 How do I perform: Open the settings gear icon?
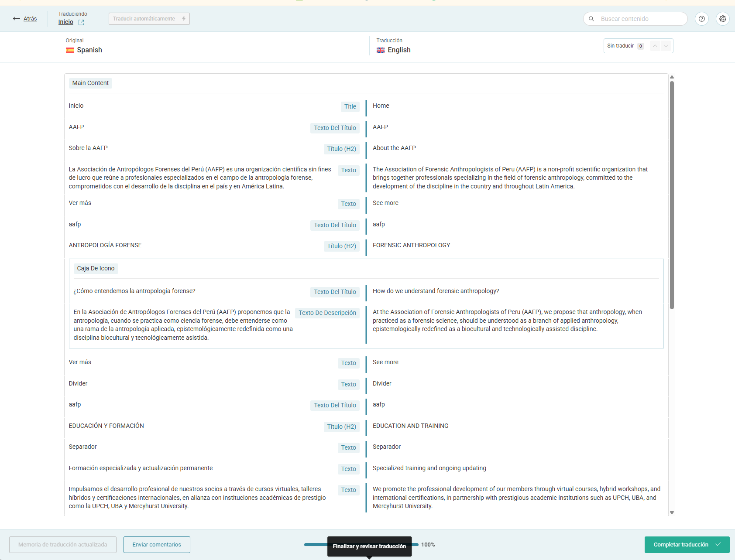[723, 19]
